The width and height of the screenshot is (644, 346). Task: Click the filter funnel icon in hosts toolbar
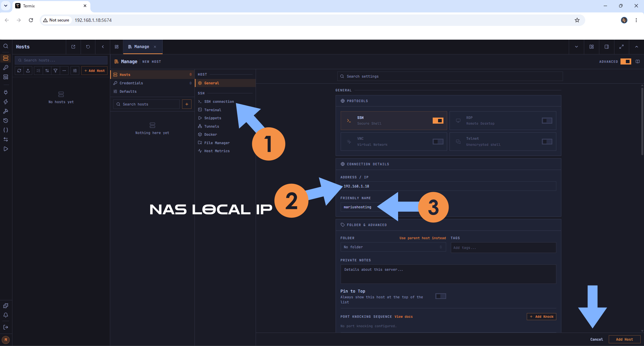coord(55,71)
